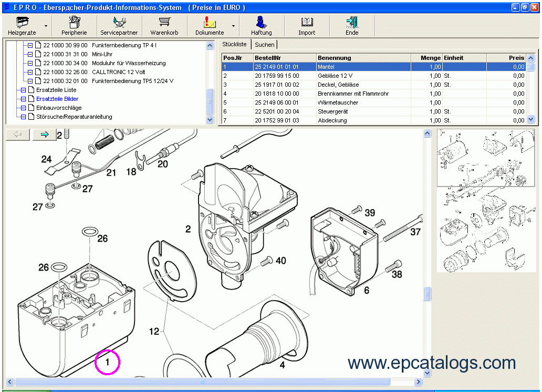The width and height of the screenshot is (542, 392).
Task: Open the Peripherie toolbar icon
Action: coord(74,26)
